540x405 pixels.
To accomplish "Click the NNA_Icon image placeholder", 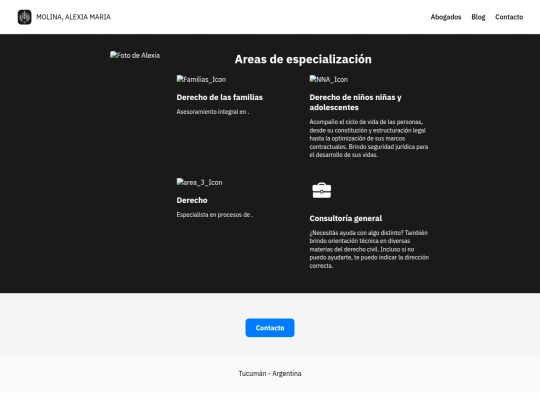I will pos(329,79).
